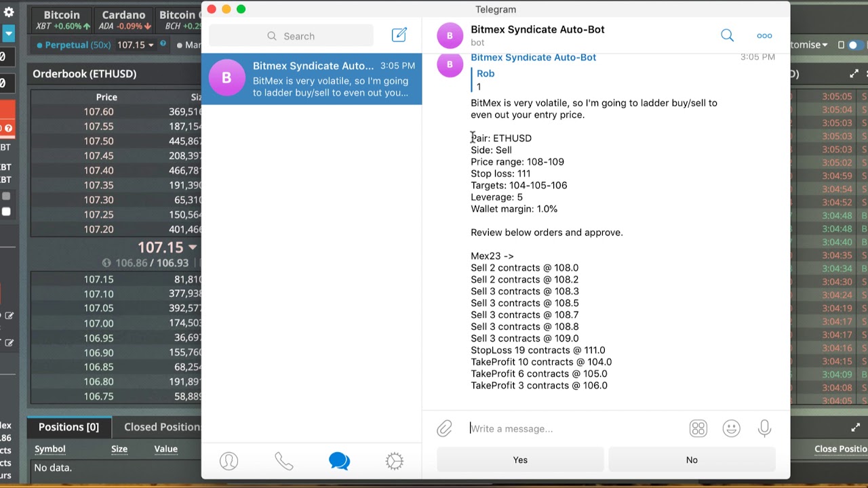
Task: Click the 'TakeProfit 10 contracts @ 104.0' line
Action: point(541,362)
